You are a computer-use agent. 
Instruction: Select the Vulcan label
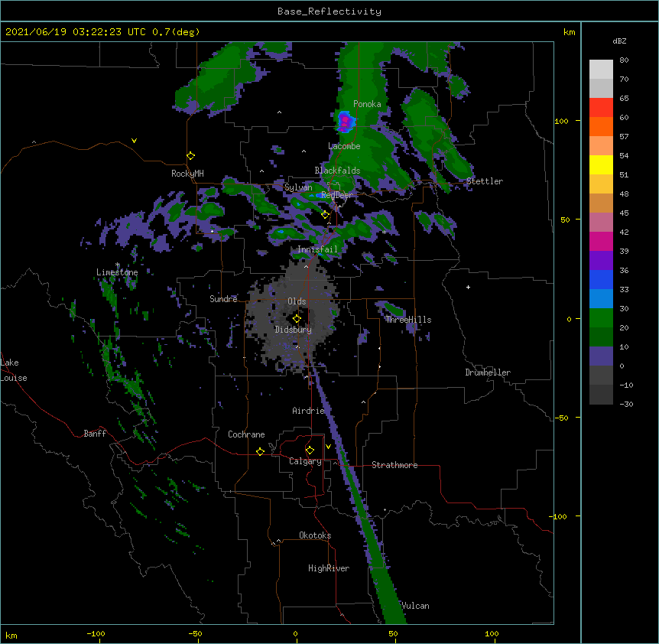point(415,606)
